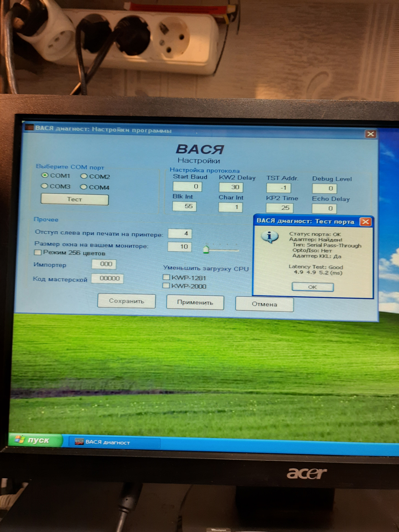Select the COM3 port radio button
The width and height of the screenshot is (399, 532).
[x=44, y=186]
